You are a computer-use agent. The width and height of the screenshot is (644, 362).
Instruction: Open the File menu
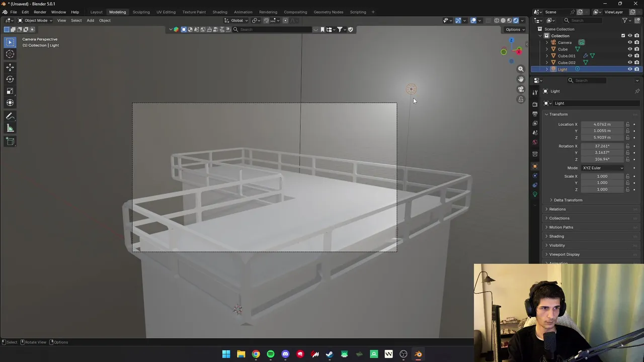click(14, 12)
